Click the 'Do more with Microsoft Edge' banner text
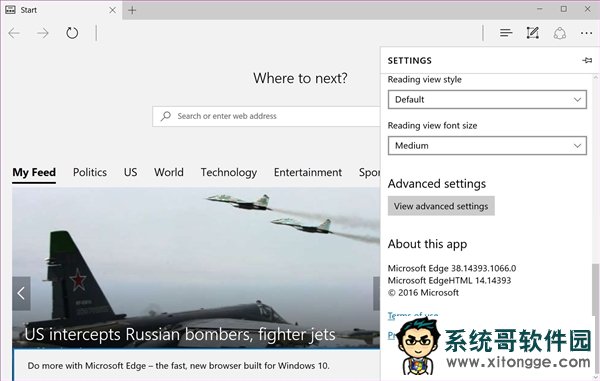 (179, 366)
